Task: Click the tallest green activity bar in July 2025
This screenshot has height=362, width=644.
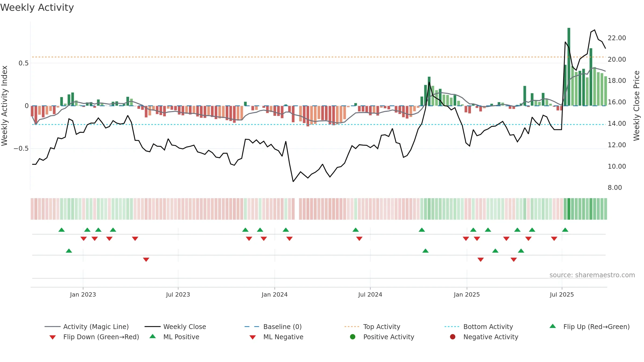Action: coord(569,67)
